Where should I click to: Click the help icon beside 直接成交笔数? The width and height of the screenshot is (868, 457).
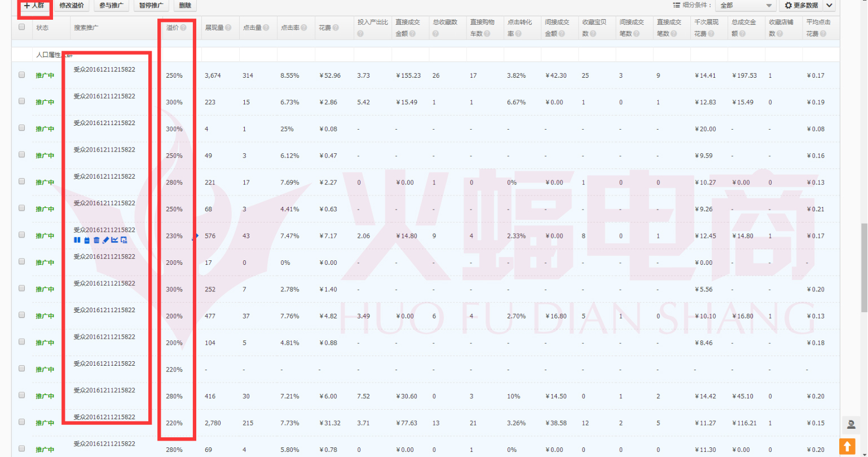point(673,34)
